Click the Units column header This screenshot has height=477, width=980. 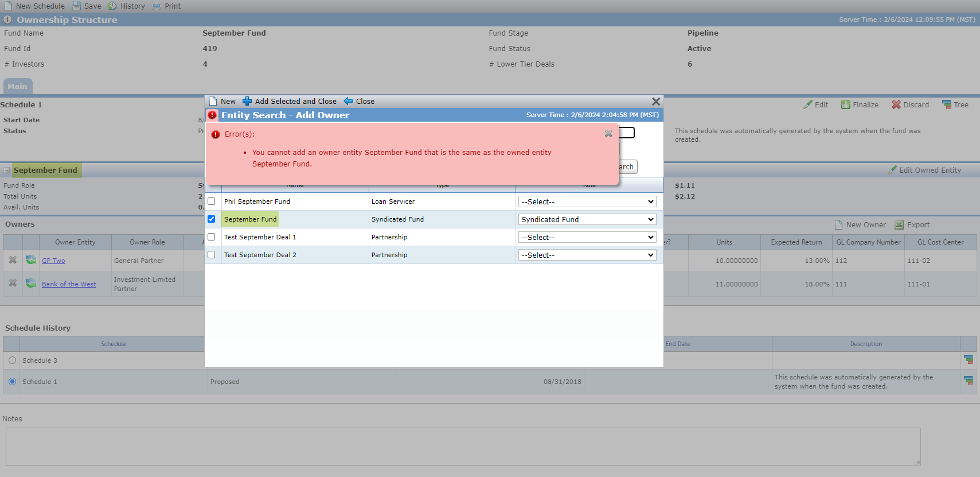(724, 242)
